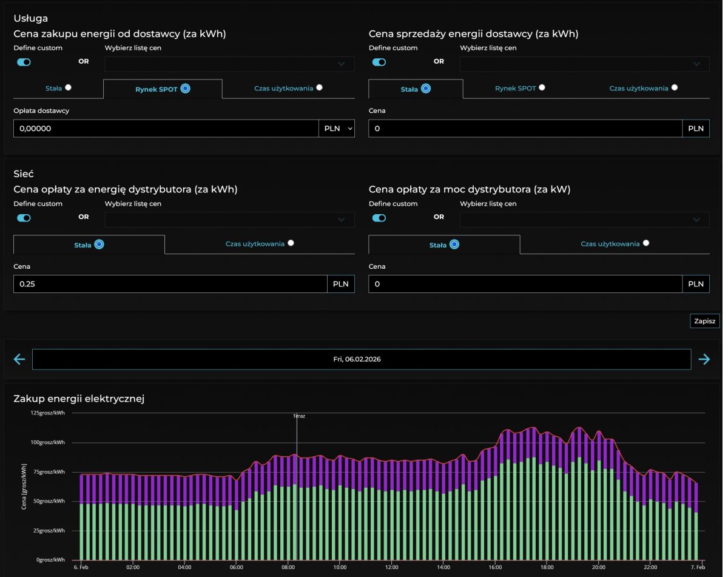Image resolution: width=728 pixels, height=577 pixels.
Task: Select Stała tab for energy purchase price
Action: click(x=58, y=88)
